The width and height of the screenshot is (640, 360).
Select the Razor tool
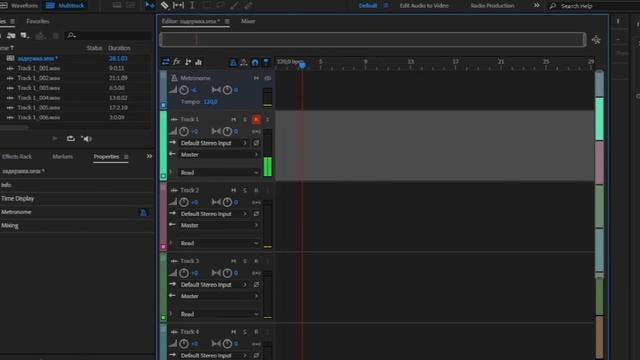[x=164, y=5]
